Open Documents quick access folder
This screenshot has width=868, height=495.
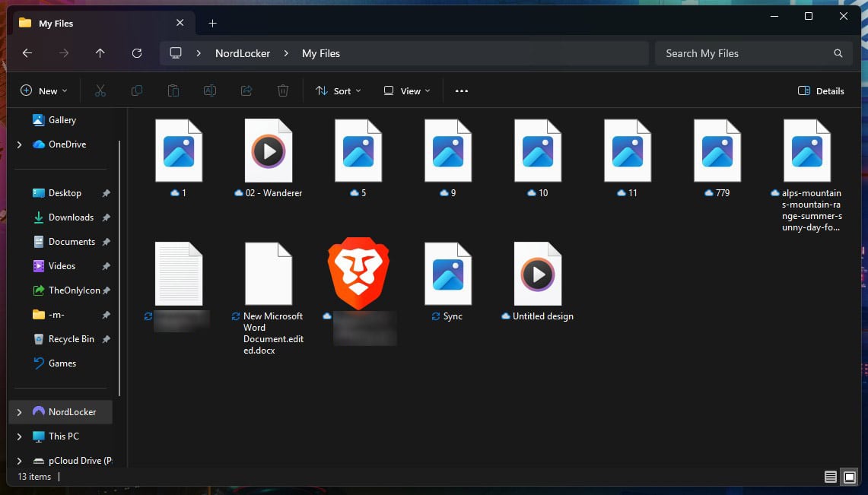pyautogui.click(x=71, y=242)
